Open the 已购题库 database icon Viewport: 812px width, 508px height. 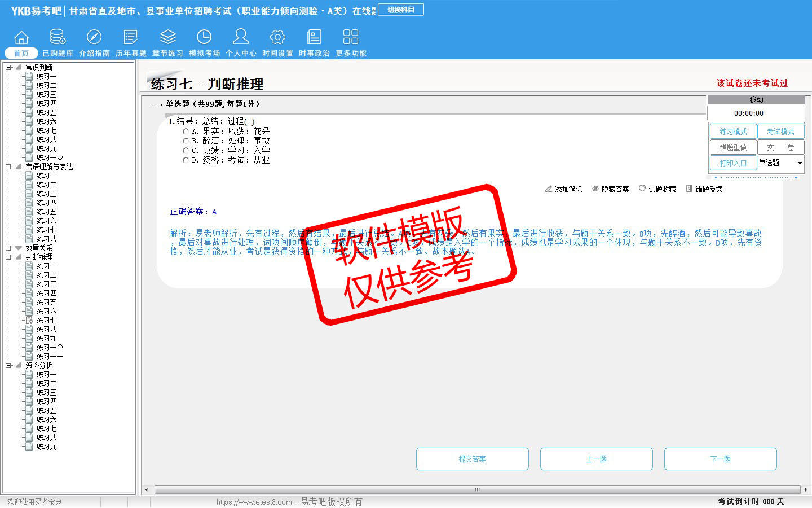(x=58, y=38)
